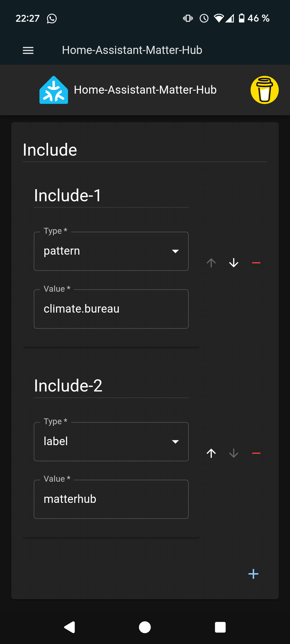Open the Buy Me a Coffee icon
The image size is (290, 644).
coord(264,90)
